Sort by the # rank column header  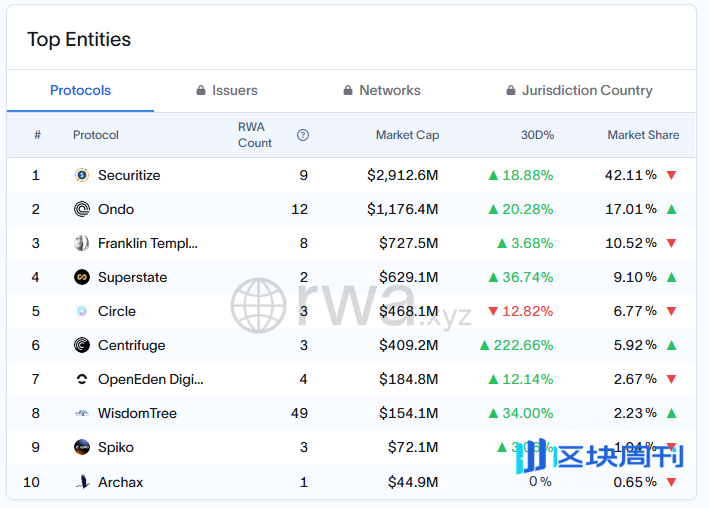38,135
